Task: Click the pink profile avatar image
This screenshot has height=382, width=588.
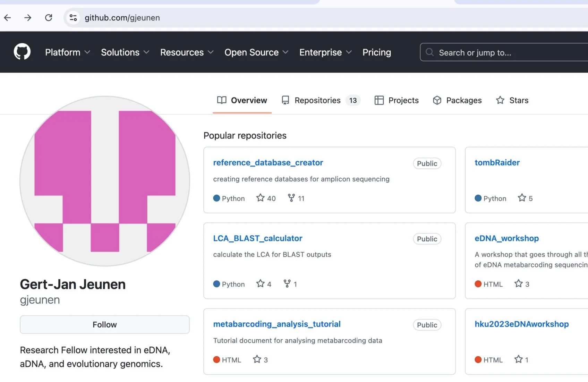Action: 105,181
